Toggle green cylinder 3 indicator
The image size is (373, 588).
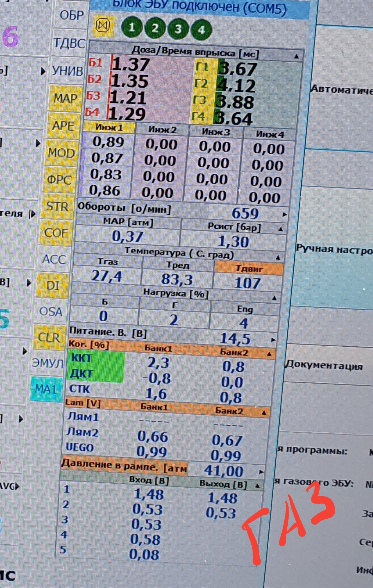pos(178,29)
